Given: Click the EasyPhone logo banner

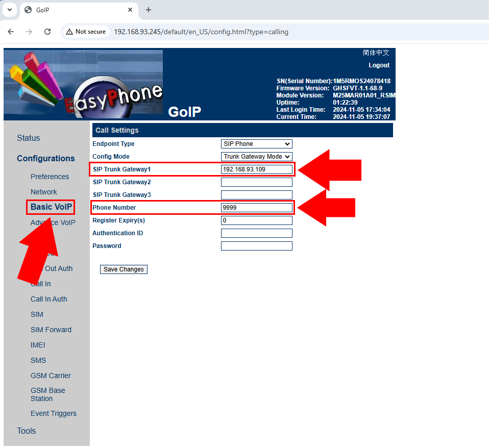Looking at the screenshot, I should tap(83, 85).
